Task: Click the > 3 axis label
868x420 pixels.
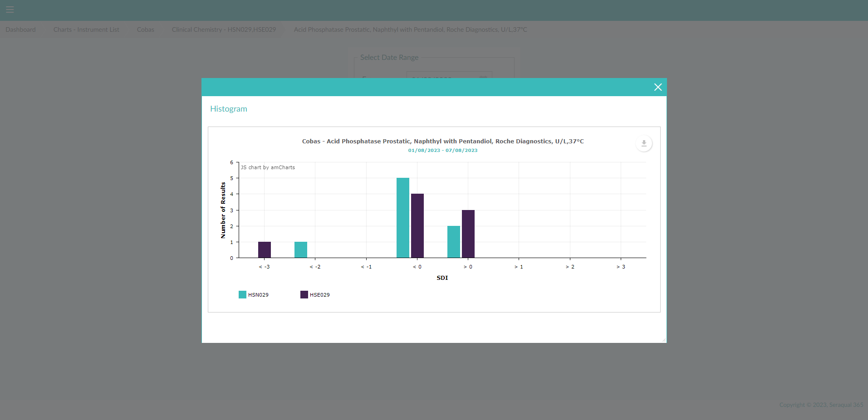Action: [x=621, y=267]
